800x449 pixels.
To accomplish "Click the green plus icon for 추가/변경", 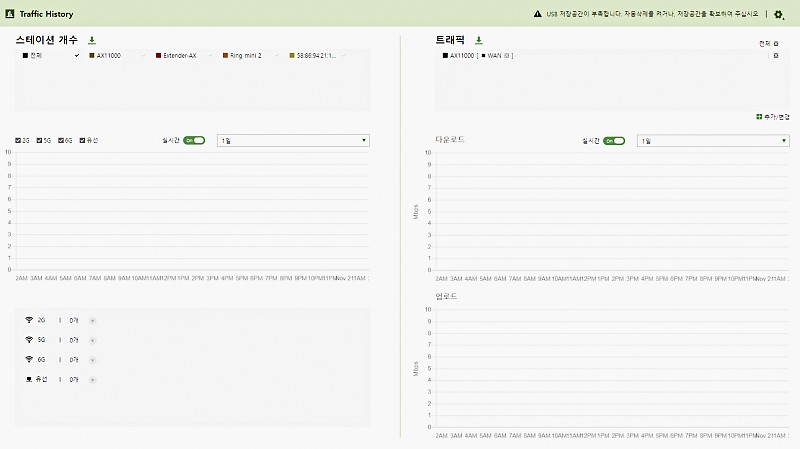I will (x=759, y=117).
